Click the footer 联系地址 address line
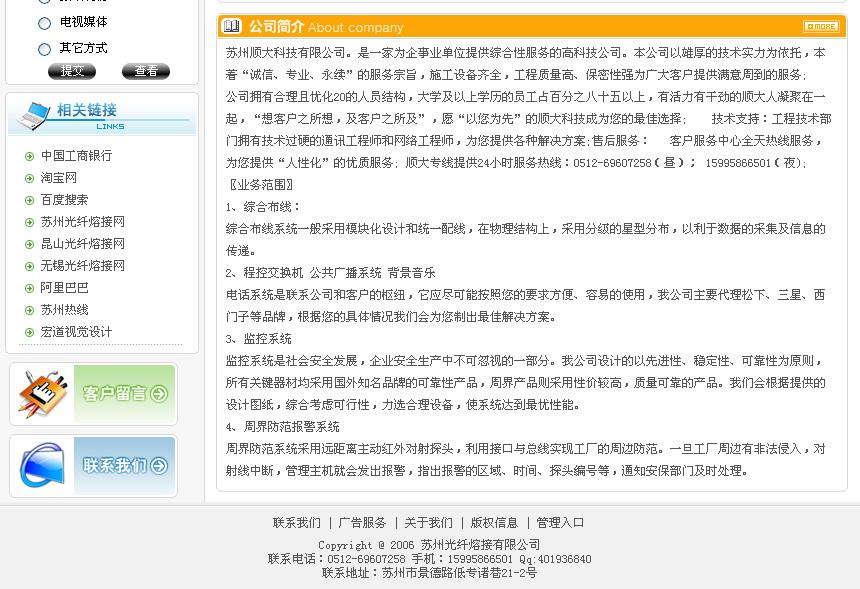The image size is (860, 589). (x=429, y=573)
